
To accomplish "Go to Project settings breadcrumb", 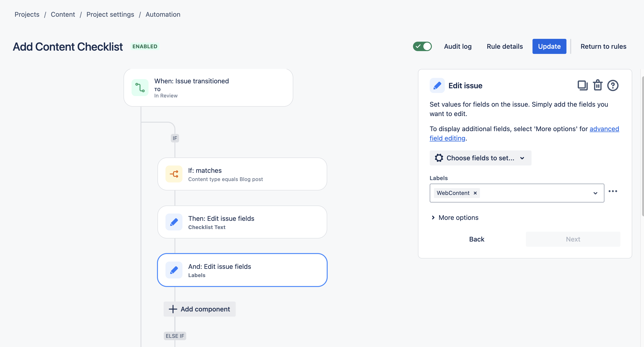I will (110, 15).
